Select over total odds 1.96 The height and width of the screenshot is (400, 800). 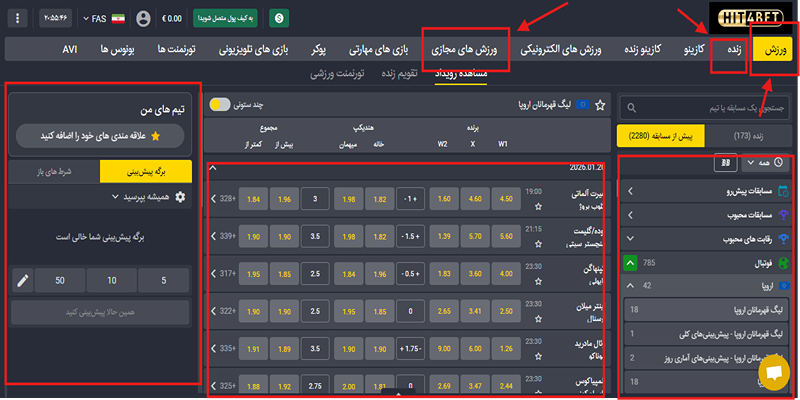[x=284, y=199]
